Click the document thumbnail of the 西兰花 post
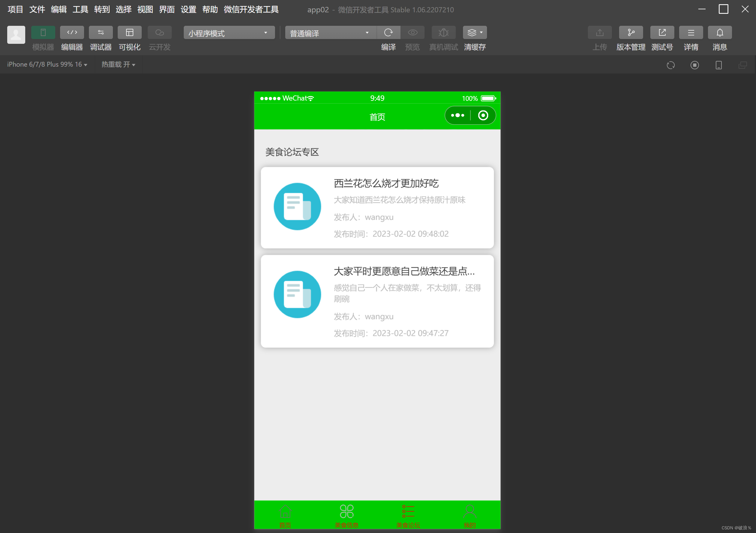The width and height of the screenshot is (756, 533). point(297,206)
